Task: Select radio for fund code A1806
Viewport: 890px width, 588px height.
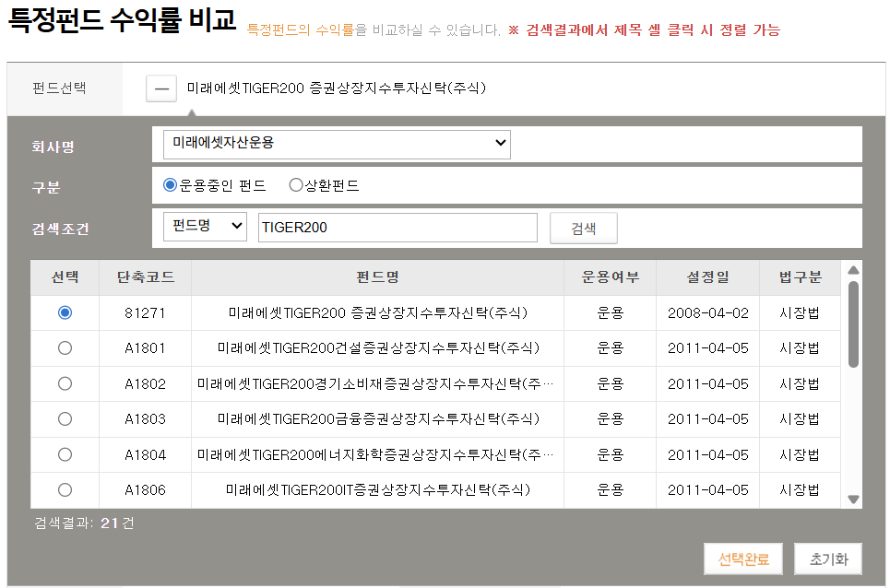Action: [x=65, y=490]
